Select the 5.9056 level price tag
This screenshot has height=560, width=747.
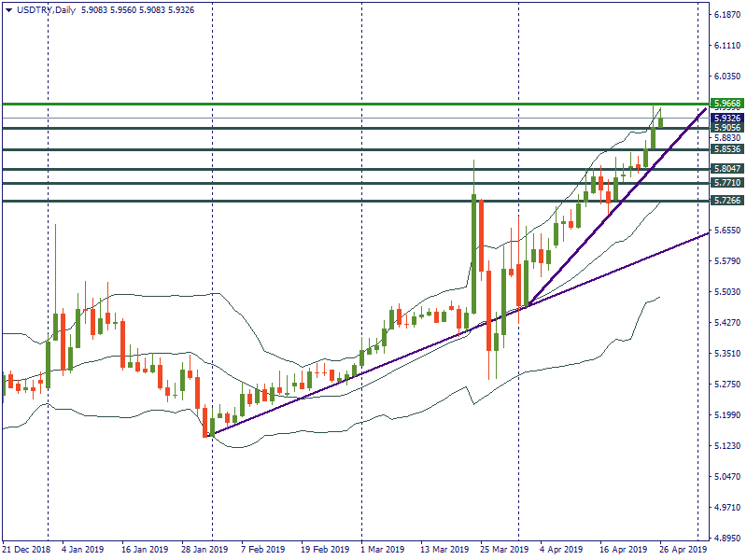pos(726,129)
